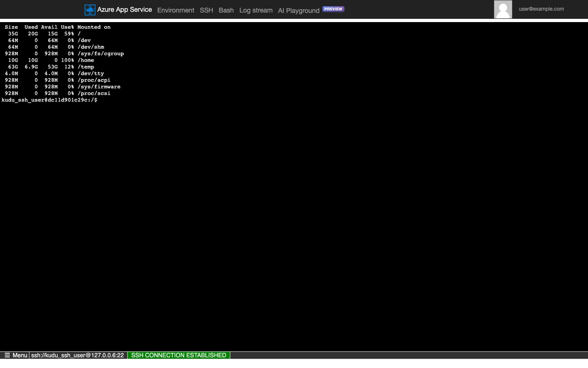Click the /sys/fs/cgroup mount entry

coord(101,54)
